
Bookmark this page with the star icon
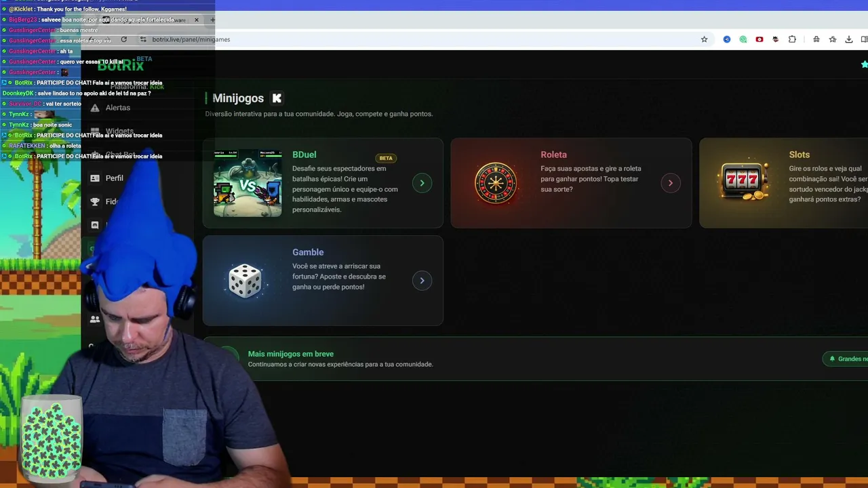point(704,39)
